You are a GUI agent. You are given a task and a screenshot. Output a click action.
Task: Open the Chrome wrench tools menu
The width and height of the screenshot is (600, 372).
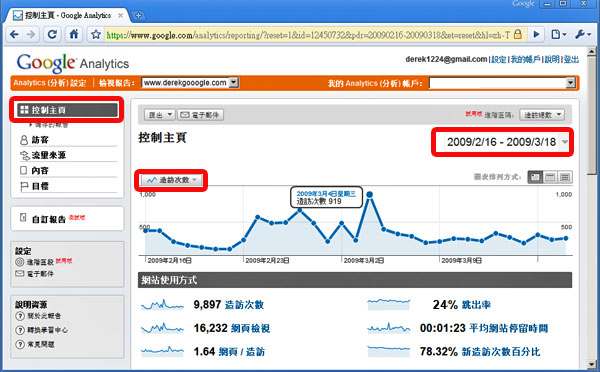(583, 34)
